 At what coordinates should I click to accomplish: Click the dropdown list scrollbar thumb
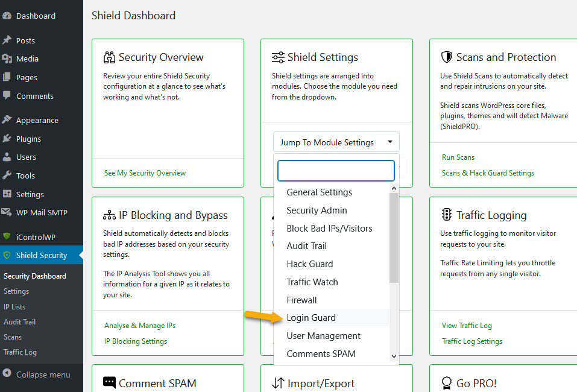pyautogui.click(x=394, y=238)
